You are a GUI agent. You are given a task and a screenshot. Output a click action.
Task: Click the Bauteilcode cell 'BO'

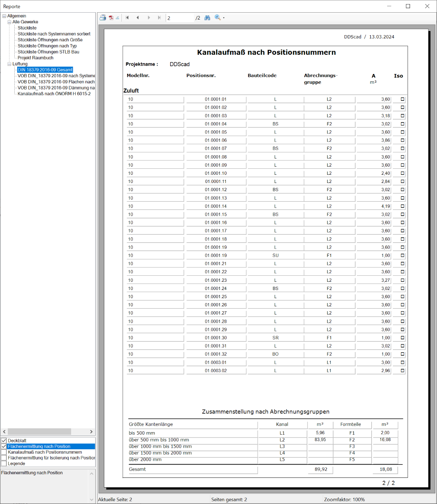click(x=276, y=354)
